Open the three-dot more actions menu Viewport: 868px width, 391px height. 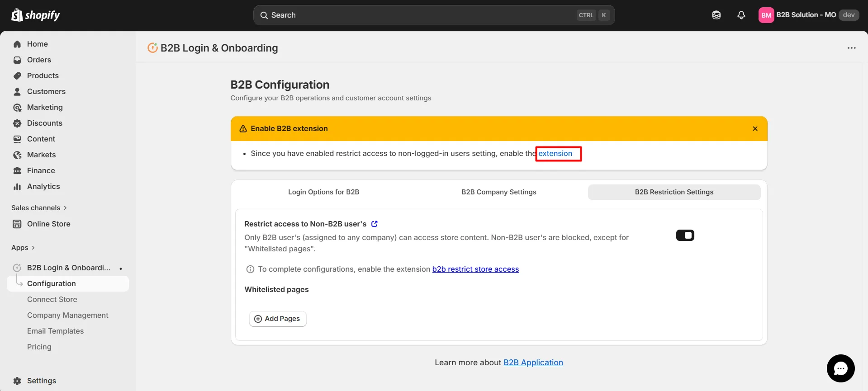click(852, 48)
